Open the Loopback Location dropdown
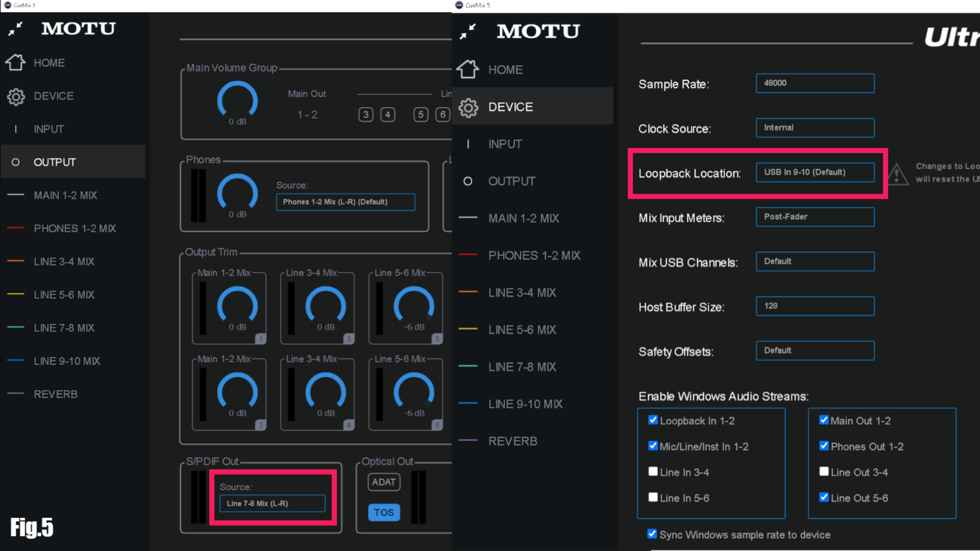The image size is (980, 551). pos(815,172)
